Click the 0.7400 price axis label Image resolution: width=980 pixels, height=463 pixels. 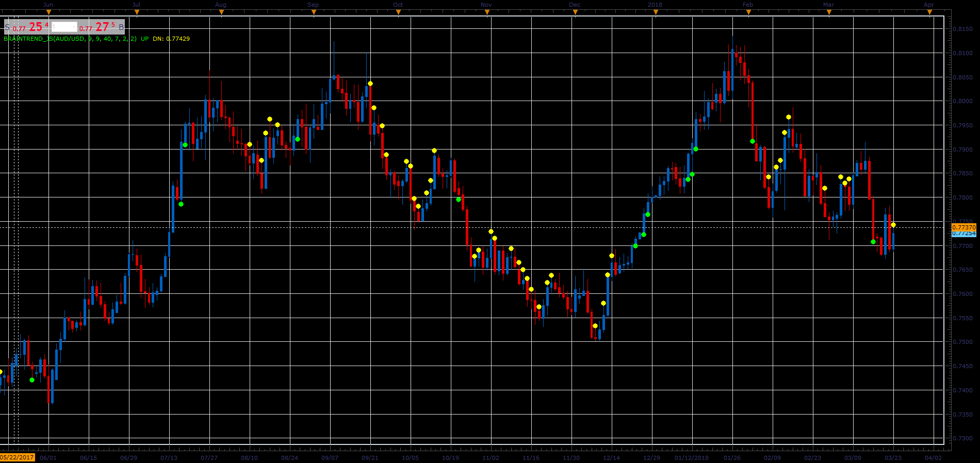point(963,390)
